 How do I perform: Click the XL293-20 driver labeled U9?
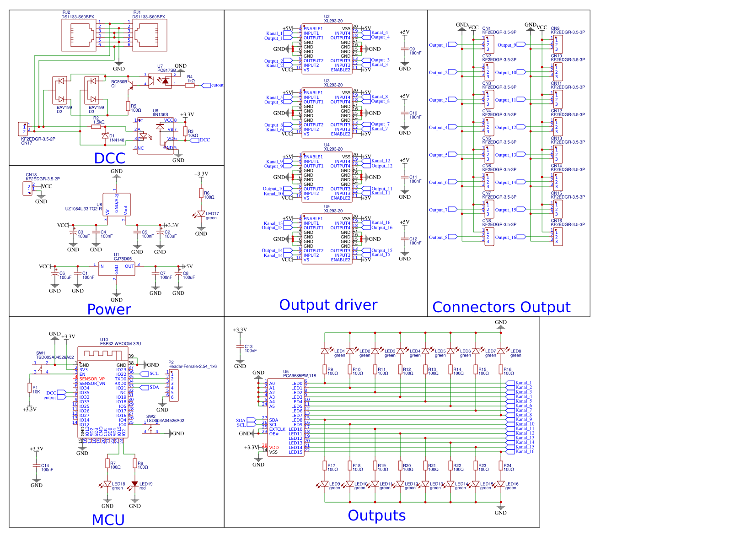click(x=327, y=239)
